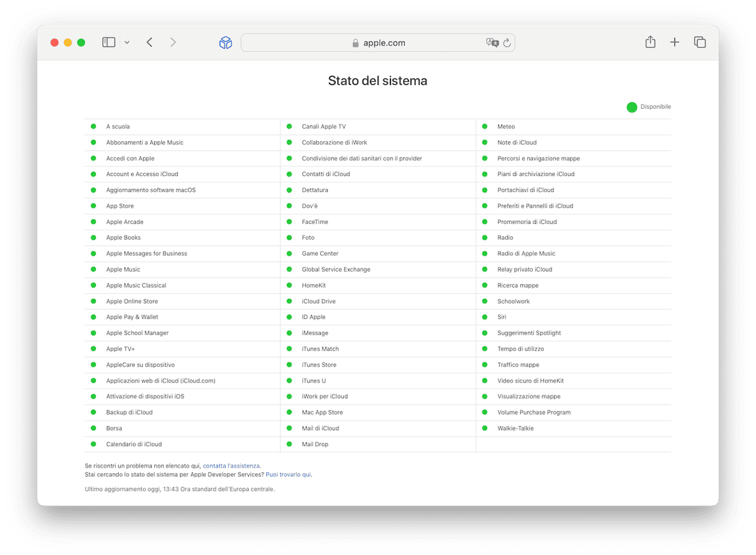The width and height of the screenshot is (756, 555).
Task: Select the 'Stato del sistema' heading
Action: point(377,81)
